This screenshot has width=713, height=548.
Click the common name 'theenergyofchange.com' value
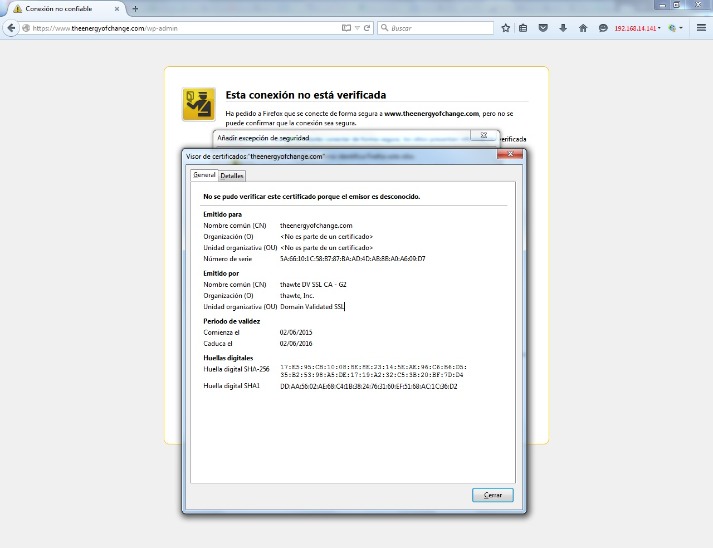pyautogui.click(x=316, y=226)
